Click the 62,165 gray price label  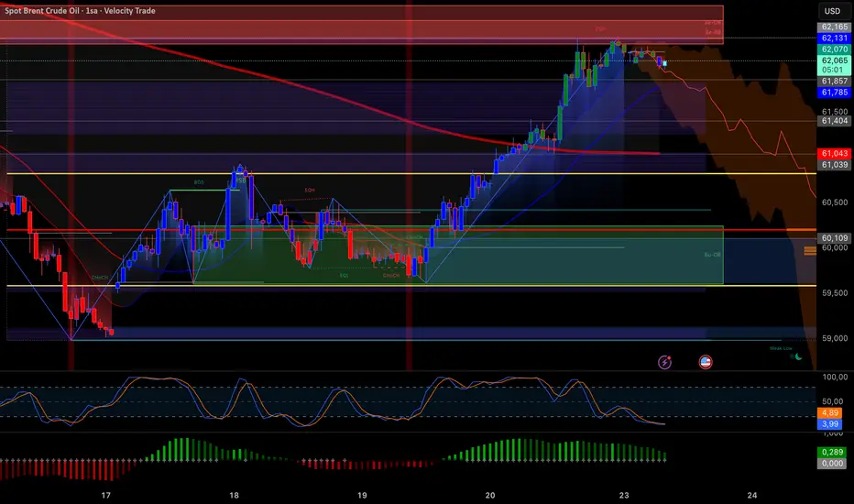(x=834, y=27)
